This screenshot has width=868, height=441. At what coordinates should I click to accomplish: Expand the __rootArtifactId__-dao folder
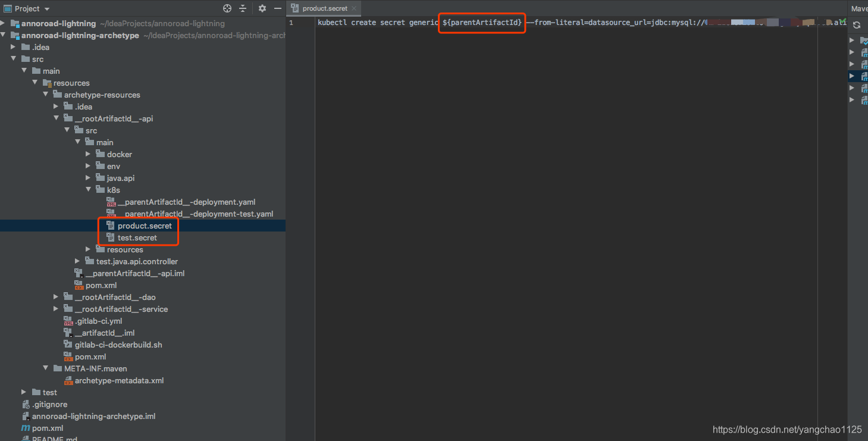point(57,297)
